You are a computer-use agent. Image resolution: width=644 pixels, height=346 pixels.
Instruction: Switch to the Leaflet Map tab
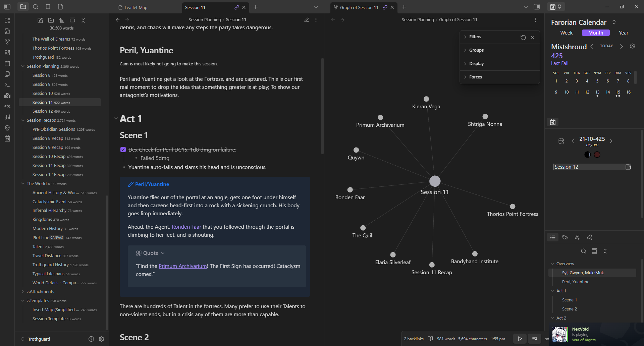point(136,7)
